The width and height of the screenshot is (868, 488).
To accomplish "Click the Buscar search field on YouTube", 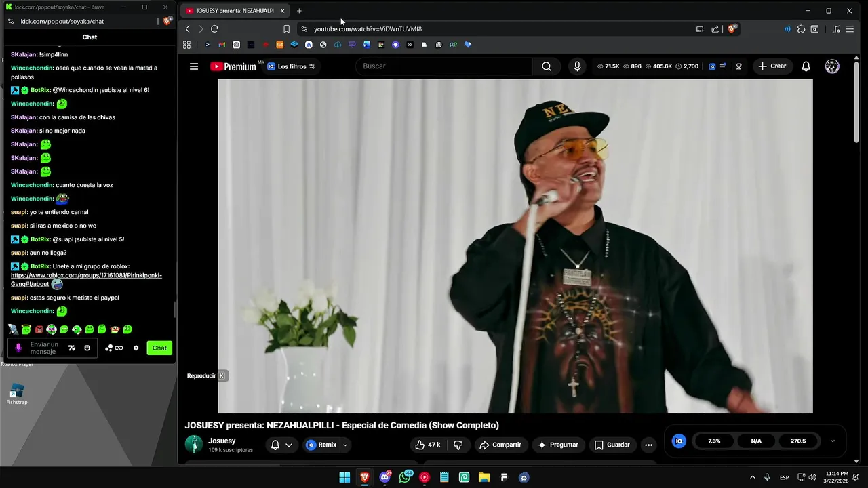I will (444, 66).
